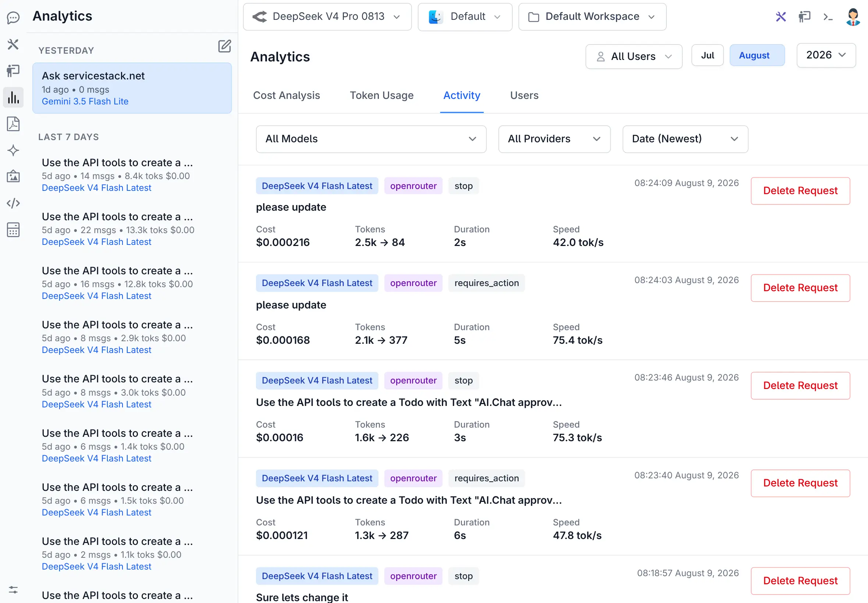Delete the 08:23:46 request
868x603 pixels.
pos(800,385)
